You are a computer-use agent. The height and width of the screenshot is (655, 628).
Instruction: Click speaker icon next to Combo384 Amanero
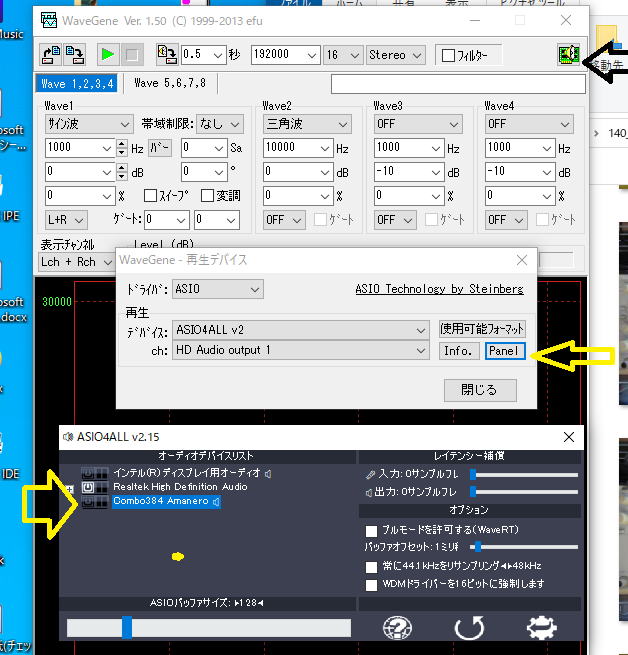click(216, 501)
